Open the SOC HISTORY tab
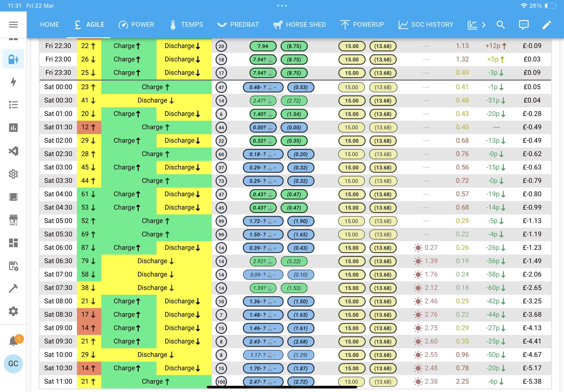Viewport: 564px width, 392px height. coord(426,25)
